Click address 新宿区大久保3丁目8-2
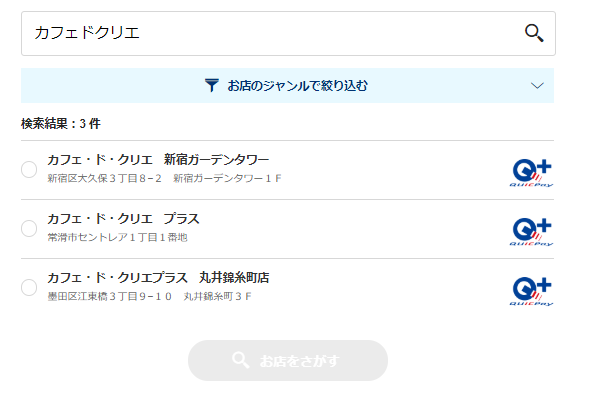The height and width of the screenshot is (399, 592). coord(104,178)
